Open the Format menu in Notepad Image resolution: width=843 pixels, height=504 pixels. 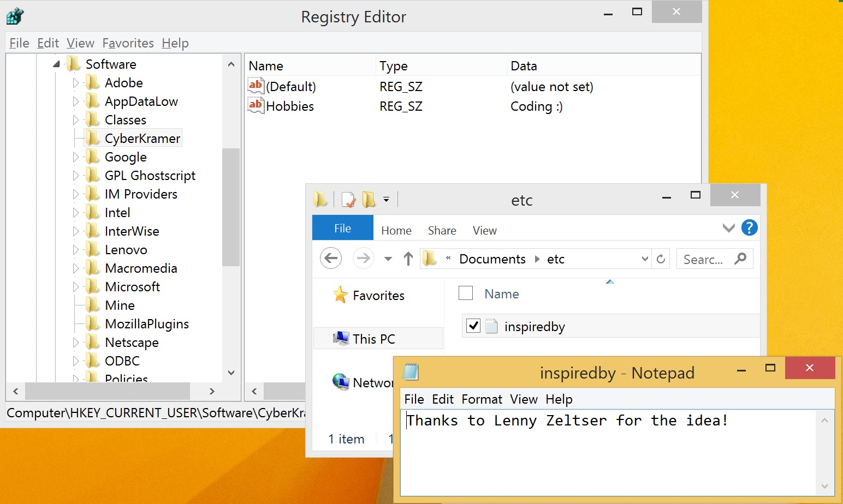[x=482, y=399]
